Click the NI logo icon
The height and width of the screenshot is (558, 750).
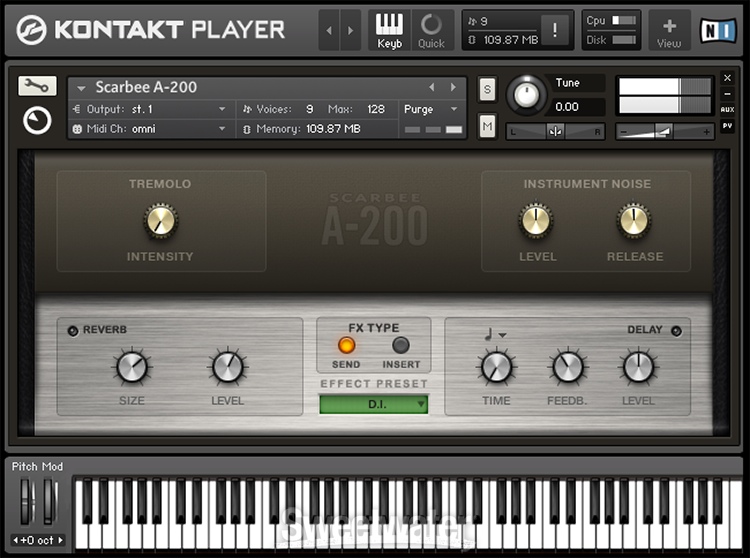[x=718, y=31]
